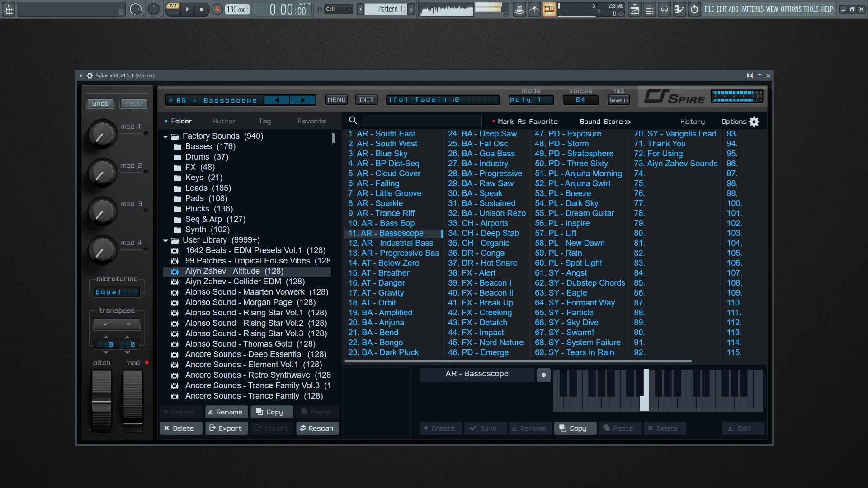Select the Tag browse mode
The image size is (868, 488).
pos(265,121)
